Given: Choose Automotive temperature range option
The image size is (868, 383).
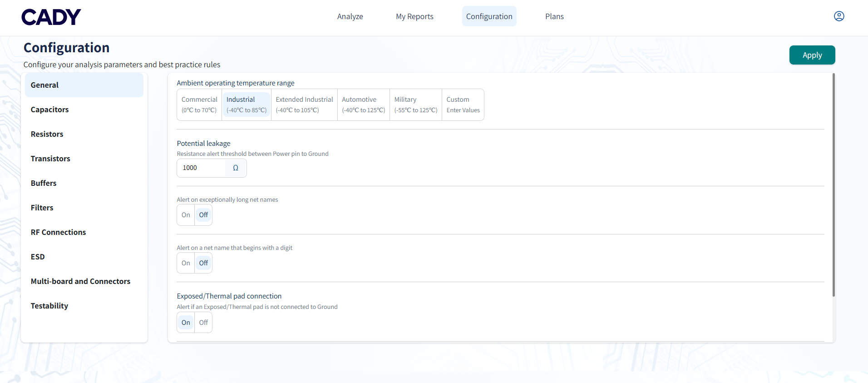Looking at the screenshot, I should tap(363, 104).
